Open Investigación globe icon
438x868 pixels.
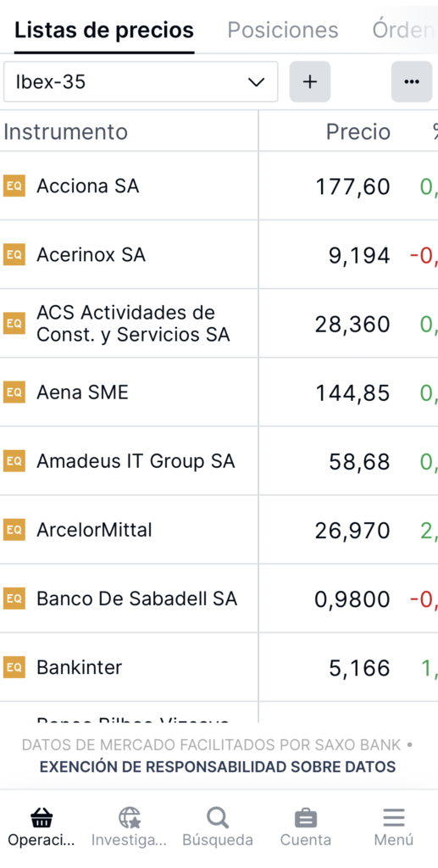130,817
